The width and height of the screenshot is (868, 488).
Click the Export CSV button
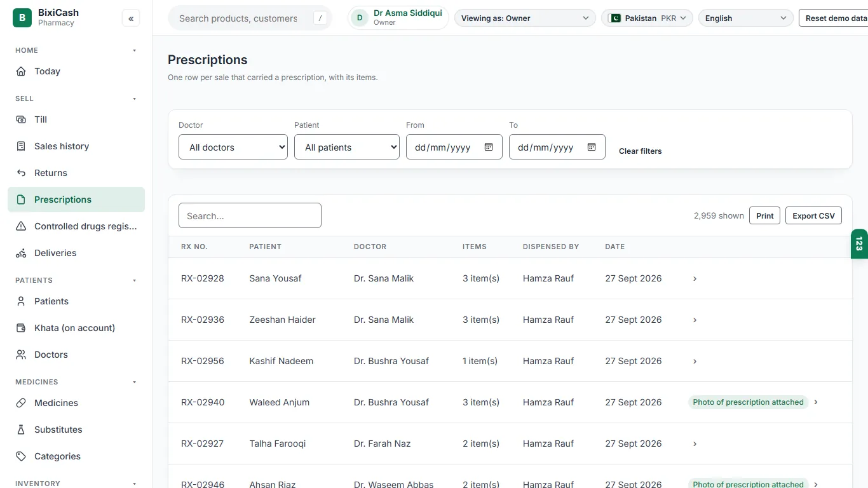814,215
